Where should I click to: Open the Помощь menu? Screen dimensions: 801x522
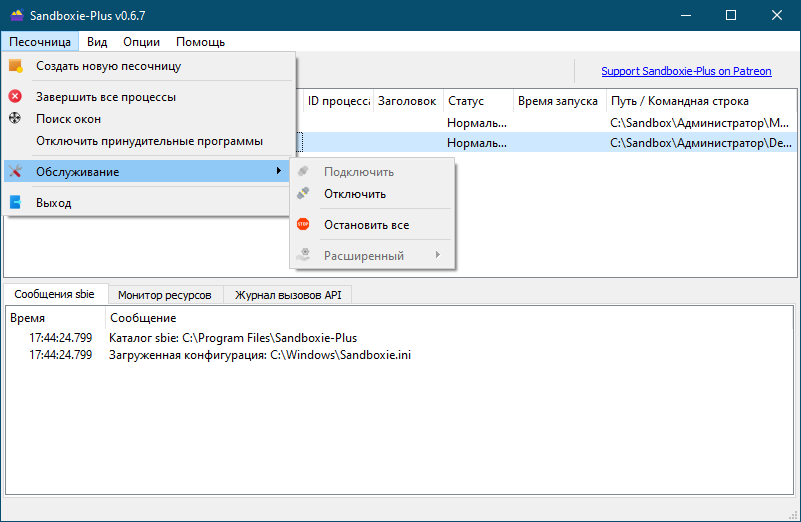[200, 42]
